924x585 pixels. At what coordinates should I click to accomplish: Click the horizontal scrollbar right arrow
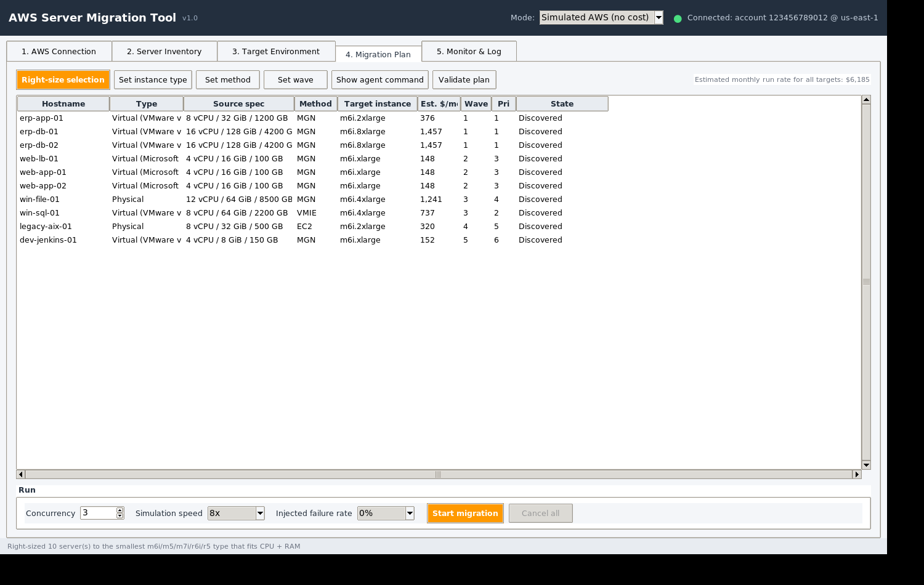click(857, 474)
